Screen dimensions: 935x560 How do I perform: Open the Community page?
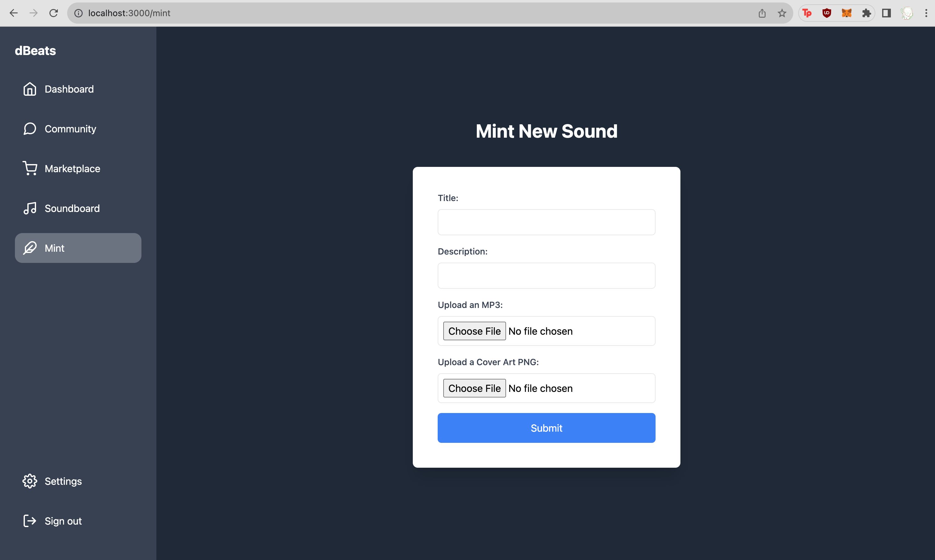(70, 129)
